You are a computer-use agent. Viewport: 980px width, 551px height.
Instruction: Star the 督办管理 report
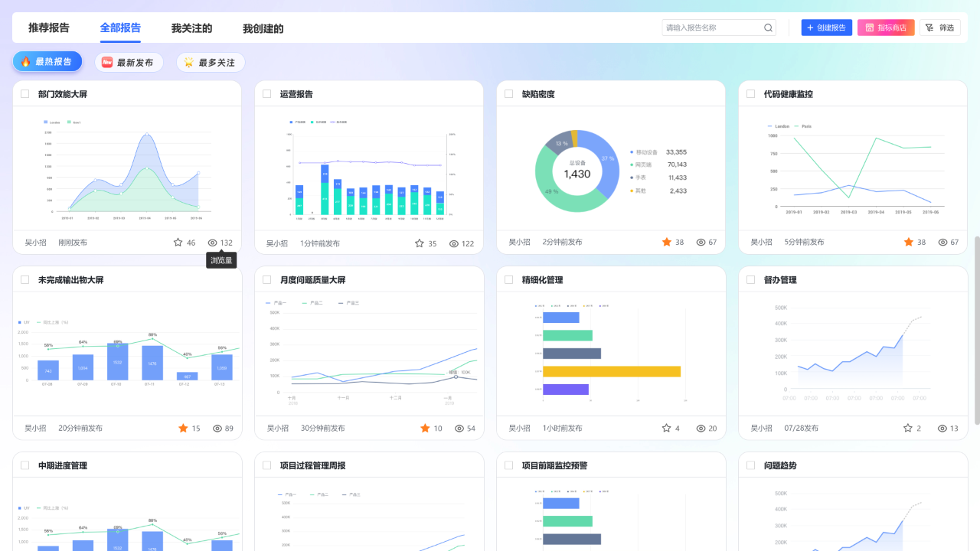(x=908, y=428)
